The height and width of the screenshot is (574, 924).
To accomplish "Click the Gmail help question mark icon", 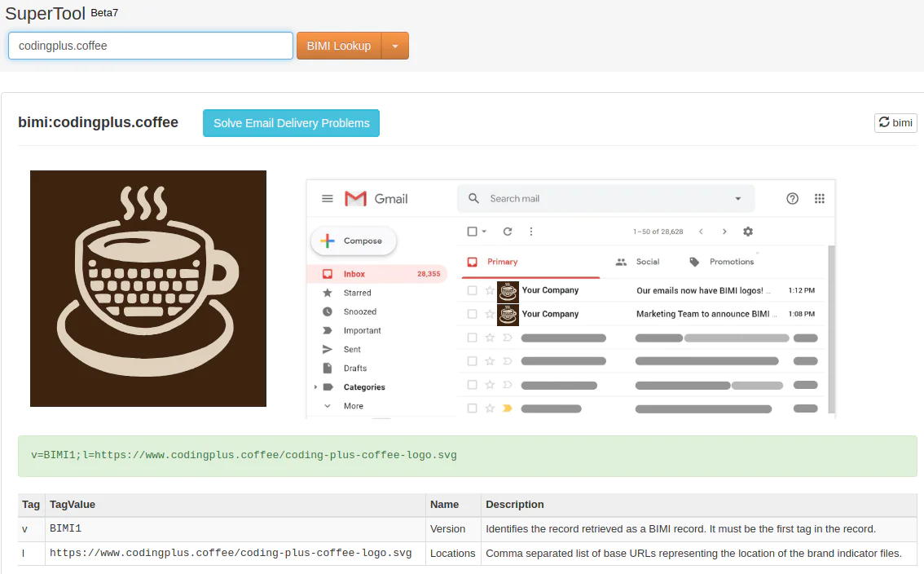I will 793,198.
